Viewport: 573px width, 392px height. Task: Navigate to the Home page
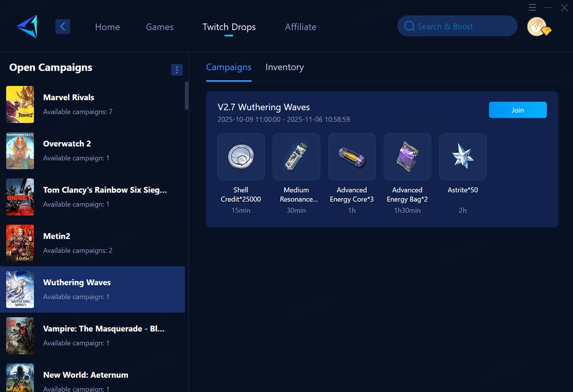coord(107,27)
